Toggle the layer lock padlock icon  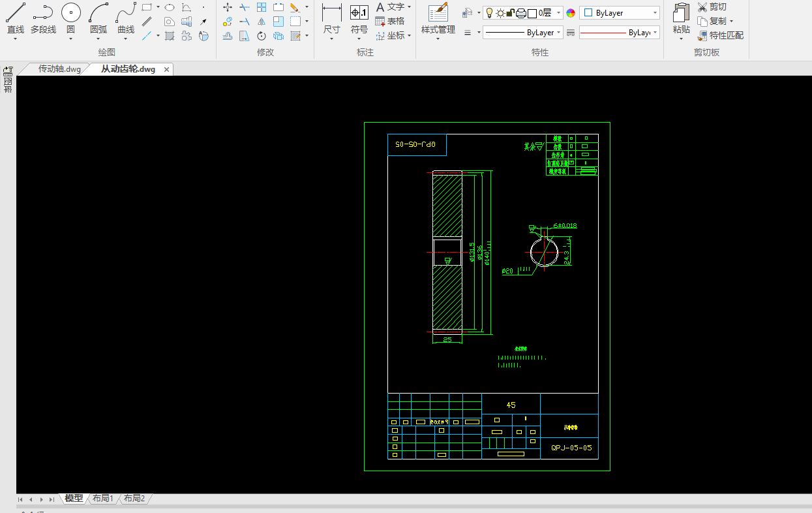click(x=511, y=13)
